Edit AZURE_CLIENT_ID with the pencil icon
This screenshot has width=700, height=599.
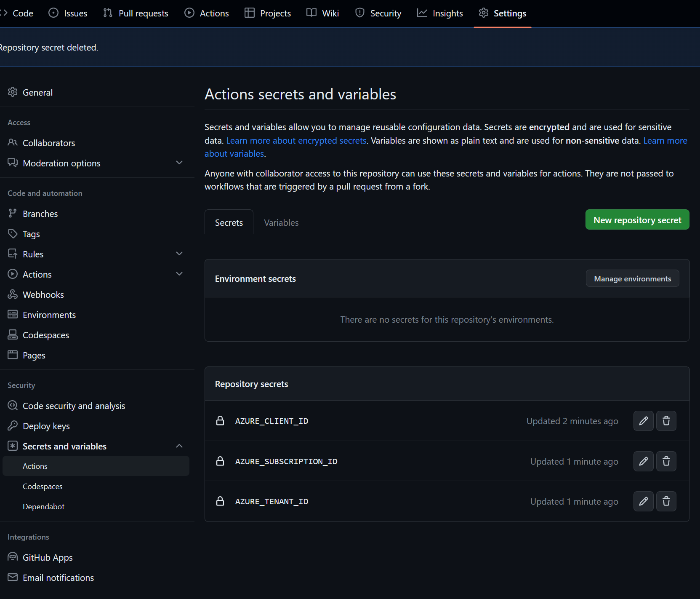coord(643,421)
